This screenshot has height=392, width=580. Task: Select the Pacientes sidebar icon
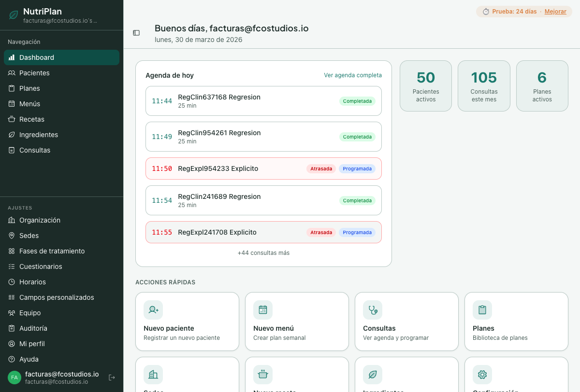point(11,73)
